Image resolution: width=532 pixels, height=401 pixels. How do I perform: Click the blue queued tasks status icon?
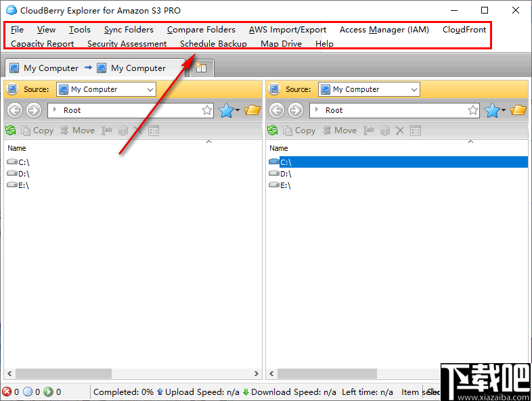point(28,392)
